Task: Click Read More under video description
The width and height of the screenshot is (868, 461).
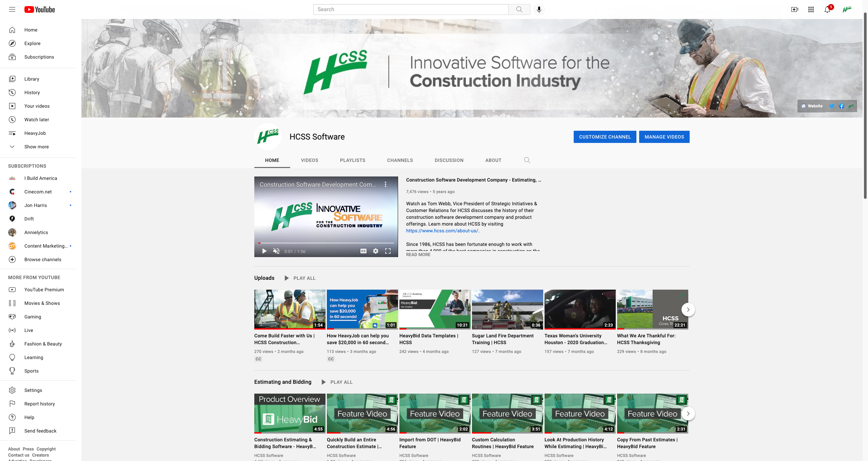Action: point(418,255)
